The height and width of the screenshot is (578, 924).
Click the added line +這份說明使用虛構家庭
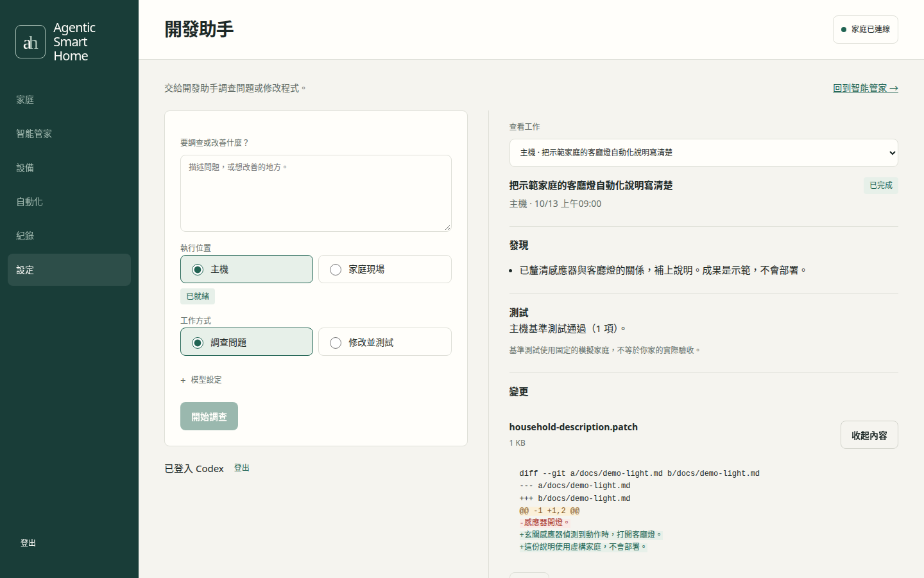pyautogui.click(x=583, y=547)
